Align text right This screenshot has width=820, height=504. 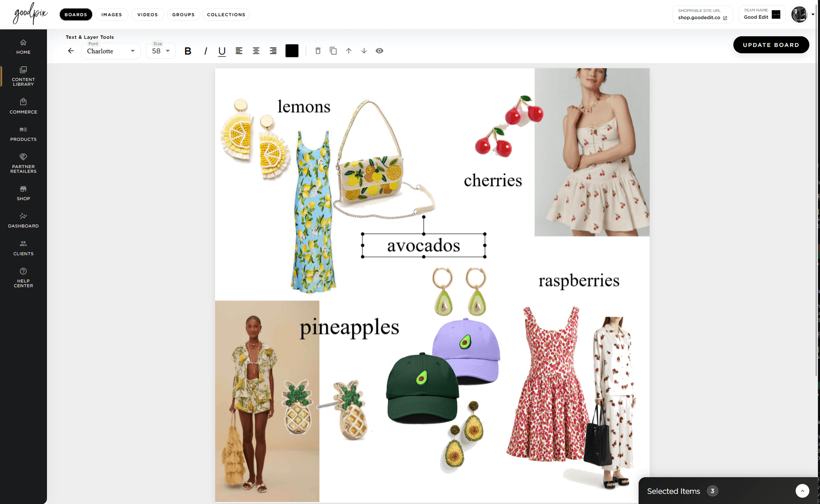pyautogui.click(x=273, y=51)
